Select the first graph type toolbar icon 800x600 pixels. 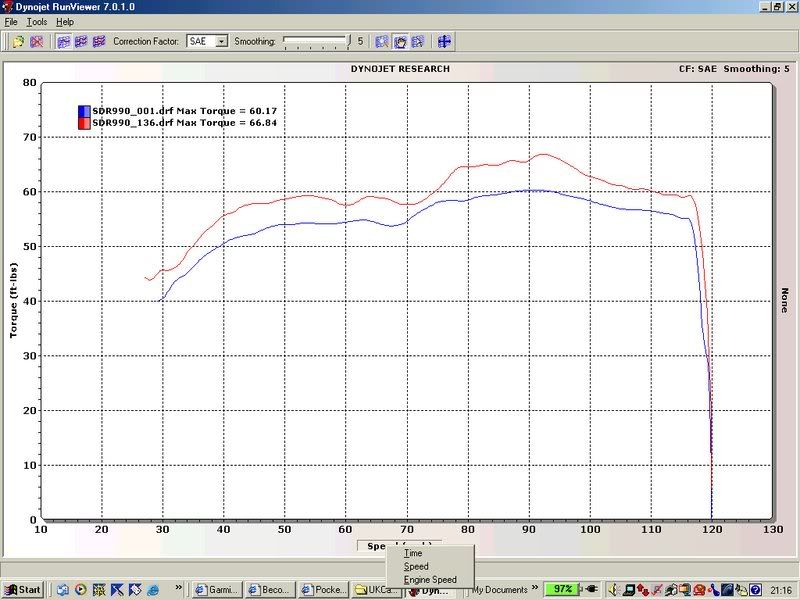coord(63,42)
